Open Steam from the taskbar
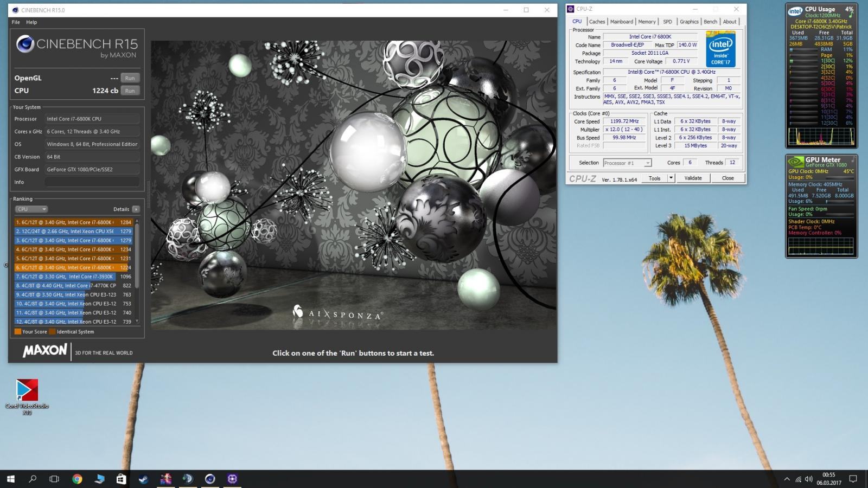Image resolution: width=868 pixels, height=488 pixels. pyautogui.click(x=143, y=479)
